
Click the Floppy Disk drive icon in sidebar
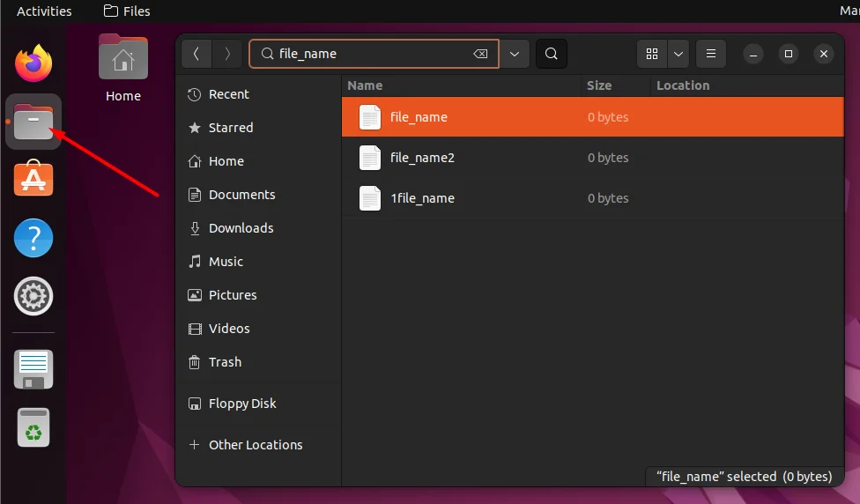click(194, 404)
